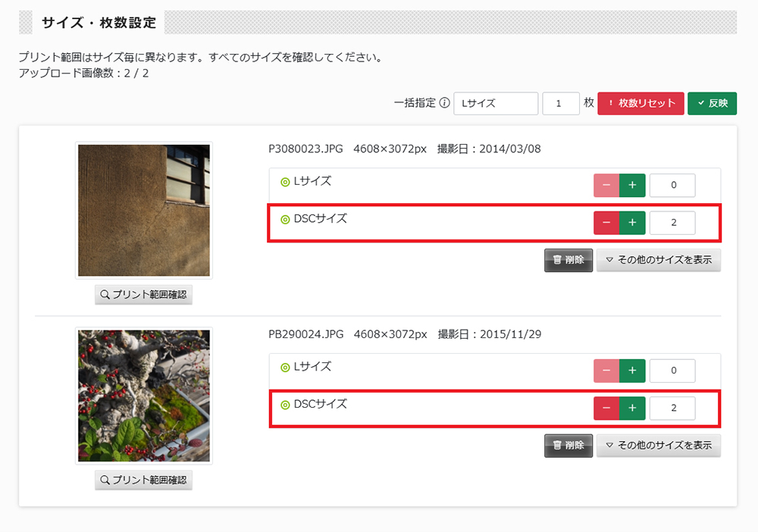Decrease DSCサイズ count for PB290024.JPG
This screenshot has width=758, height=532.
[606, 408]
